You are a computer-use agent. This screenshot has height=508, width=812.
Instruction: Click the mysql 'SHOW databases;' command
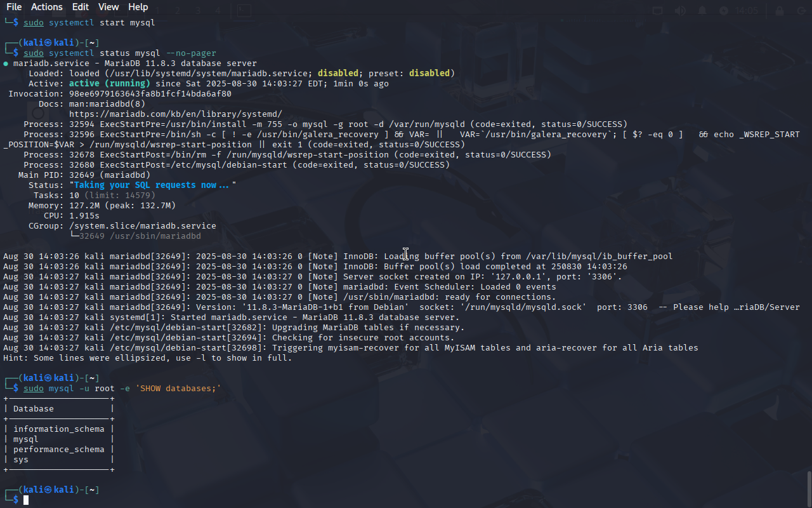tap(122, 389)
